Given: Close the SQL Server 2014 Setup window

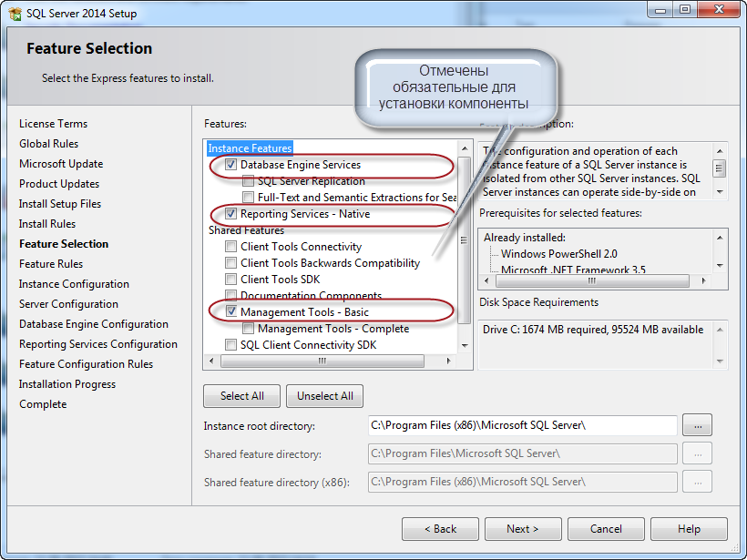Looking at the screenshot, I should pos(720,9).
